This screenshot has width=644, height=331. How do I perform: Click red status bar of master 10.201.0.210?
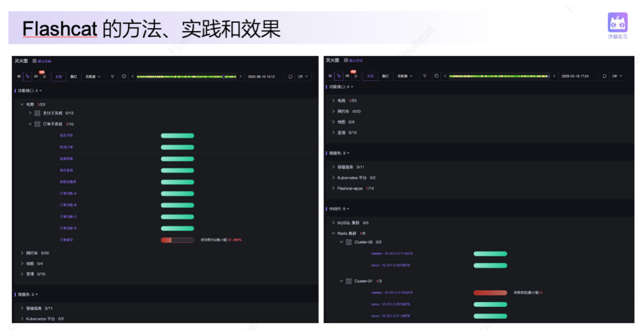pyautogui.click(x=490, y=293)
